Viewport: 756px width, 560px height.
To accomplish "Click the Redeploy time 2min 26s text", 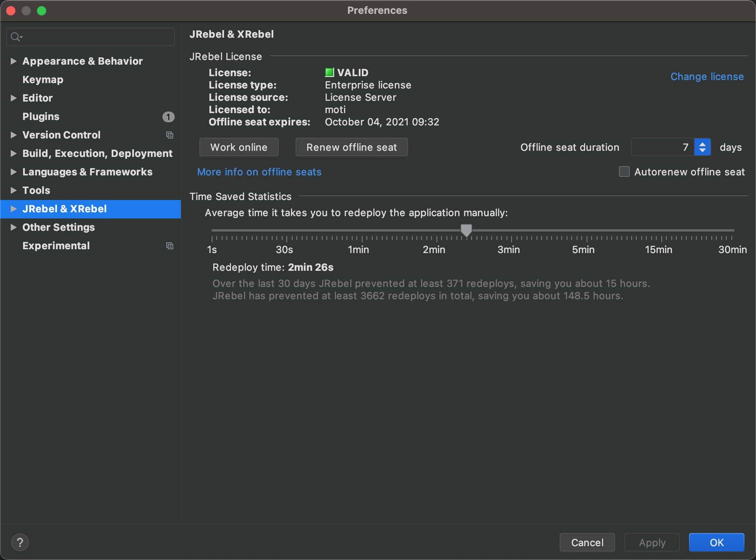I will coord(273,267).
